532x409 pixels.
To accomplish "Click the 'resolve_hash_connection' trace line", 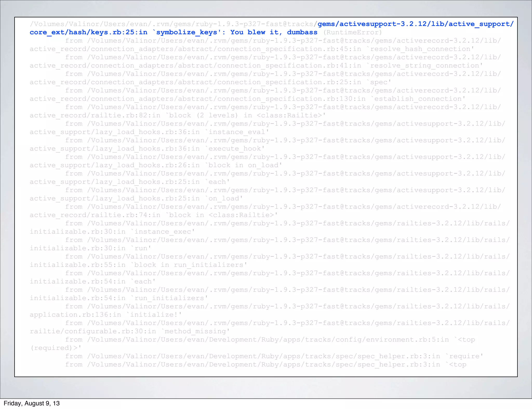I will click(x=252, y=49).
